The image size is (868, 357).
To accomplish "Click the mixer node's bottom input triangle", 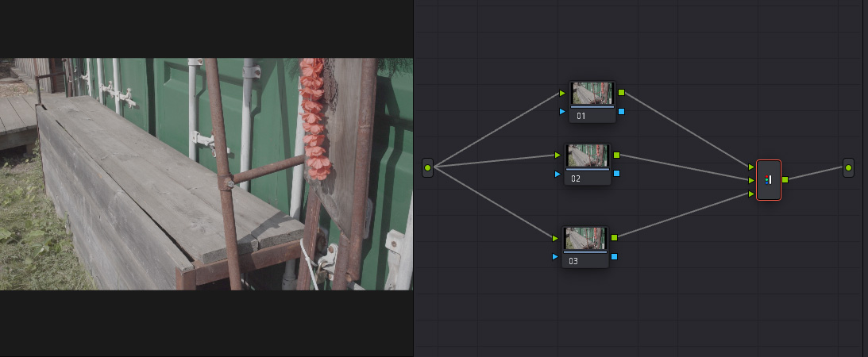I will coord(750,194).
